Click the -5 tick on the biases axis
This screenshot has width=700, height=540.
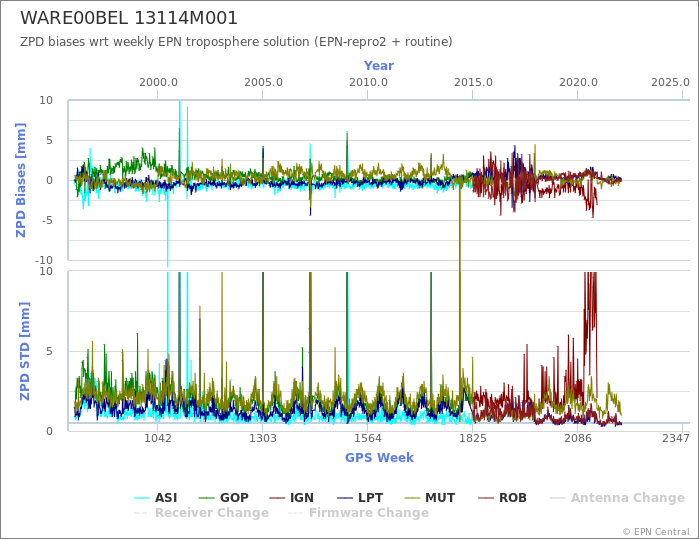tap(46, 220)
